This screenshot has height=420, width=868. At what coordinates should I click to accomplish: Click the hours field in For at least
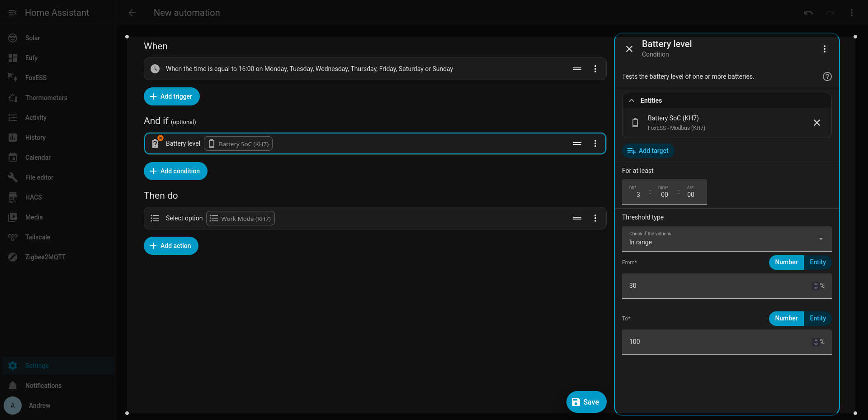pyautogui.click(x=635, y=192)
